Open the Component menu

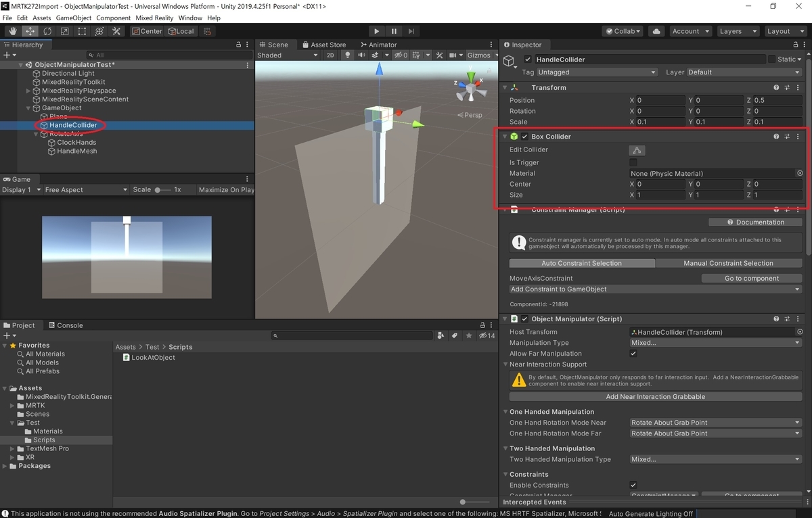click(x=113, y=18)
